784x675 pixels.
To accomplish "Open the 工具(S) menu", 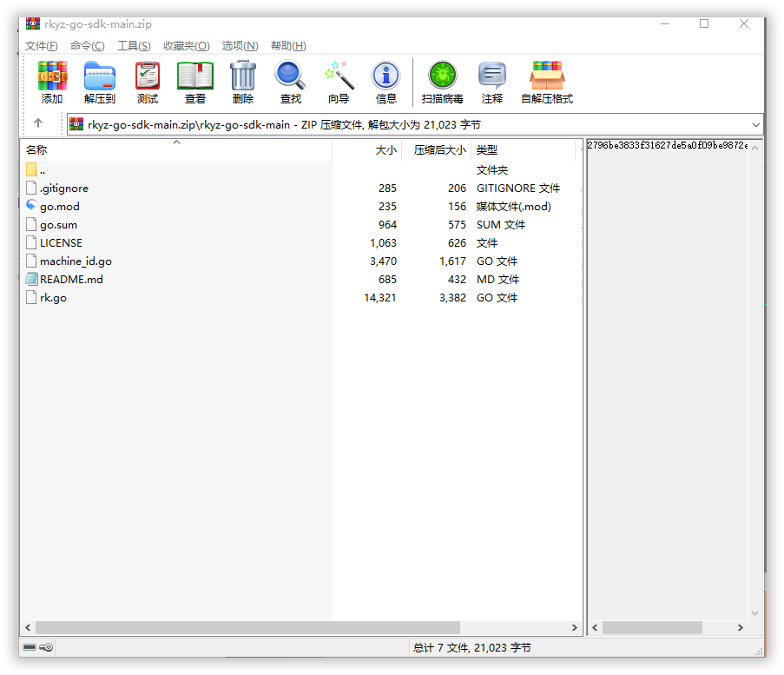I will (134, 46).
